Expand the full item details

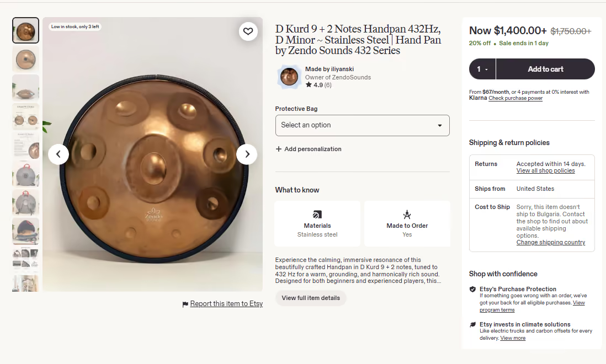click(311, 298)
